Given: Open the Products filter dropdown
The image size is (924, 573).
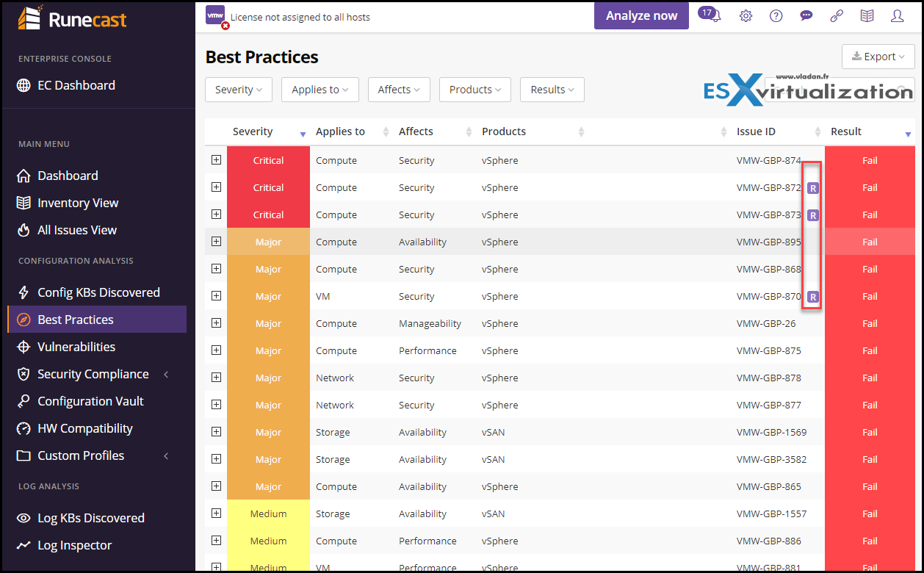Looking at the screenshot, I should click(475, 90).
